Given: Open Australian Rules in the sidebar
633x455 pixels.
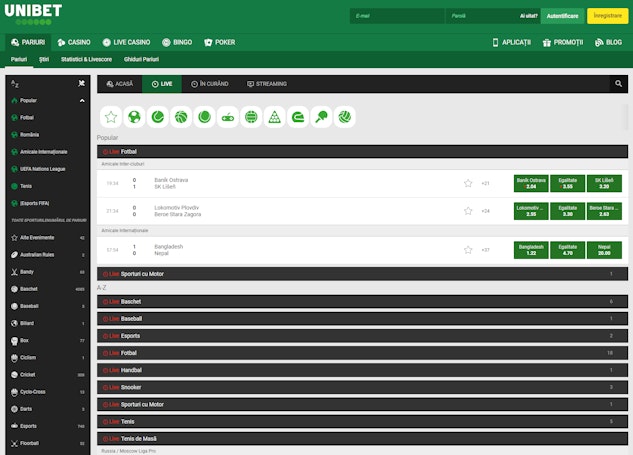Looking at the screenshot, I should [48, 255].
